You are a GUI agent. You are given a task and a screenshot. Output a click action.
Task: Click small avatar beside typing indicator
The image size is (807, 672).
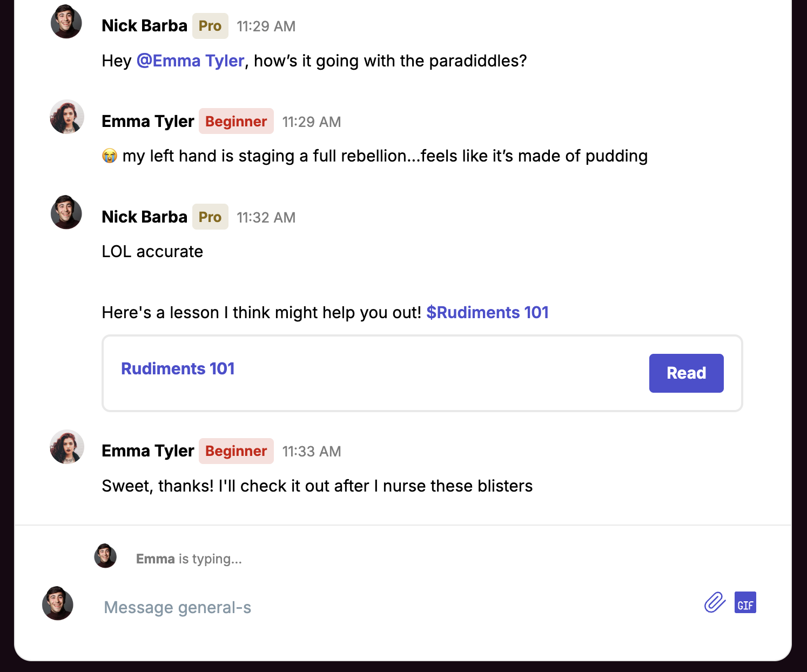pyautogui.click(x=105, y=556)
